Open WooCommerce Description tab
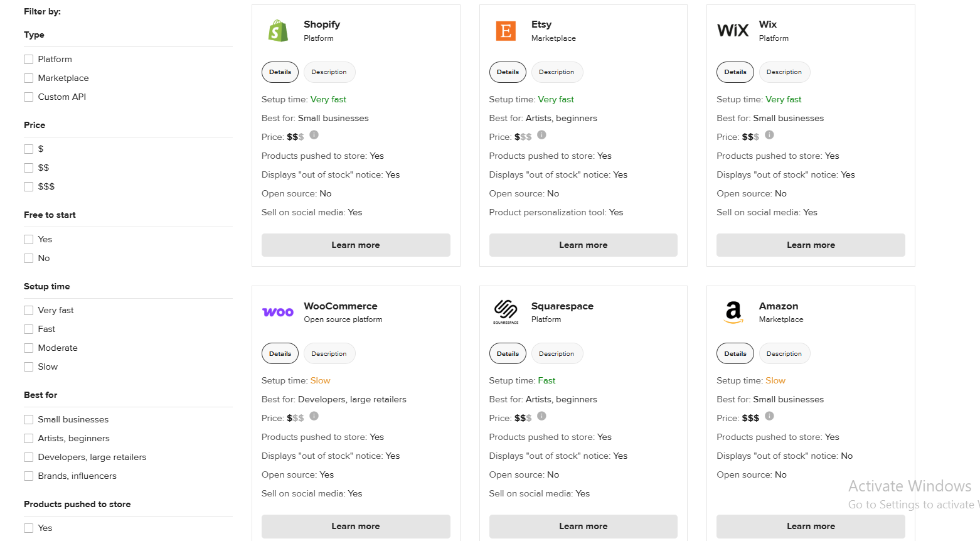 (329, 353)
